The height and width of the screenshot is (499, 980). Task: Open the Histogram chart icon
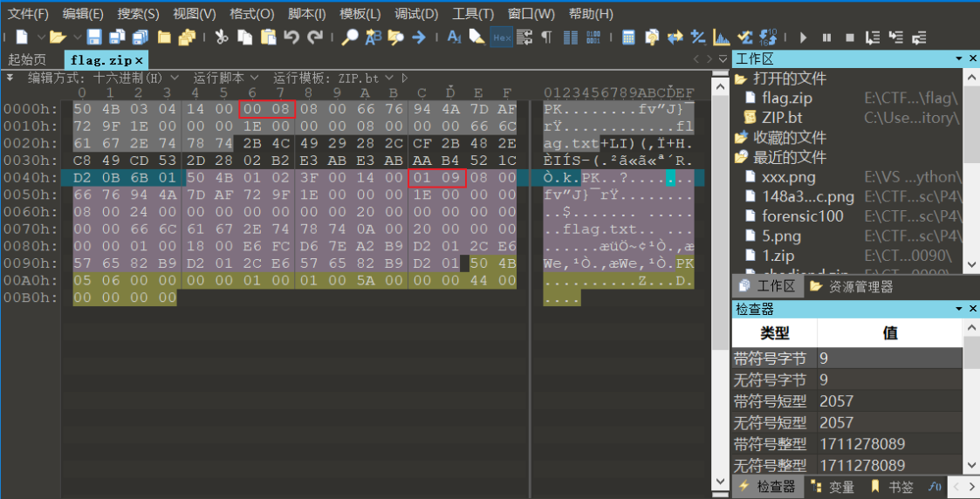(721, 38)
